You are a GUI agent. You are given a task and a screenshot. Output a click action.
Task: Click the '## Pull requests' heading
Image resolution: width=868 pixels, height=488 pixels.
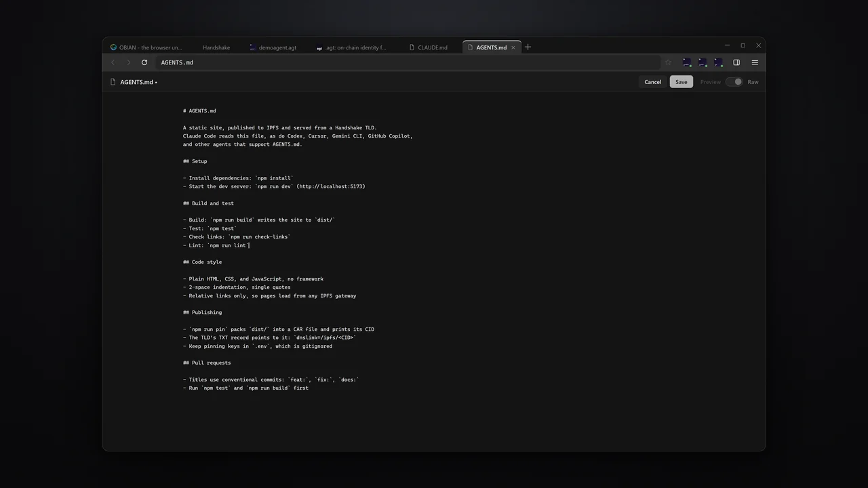207,363
